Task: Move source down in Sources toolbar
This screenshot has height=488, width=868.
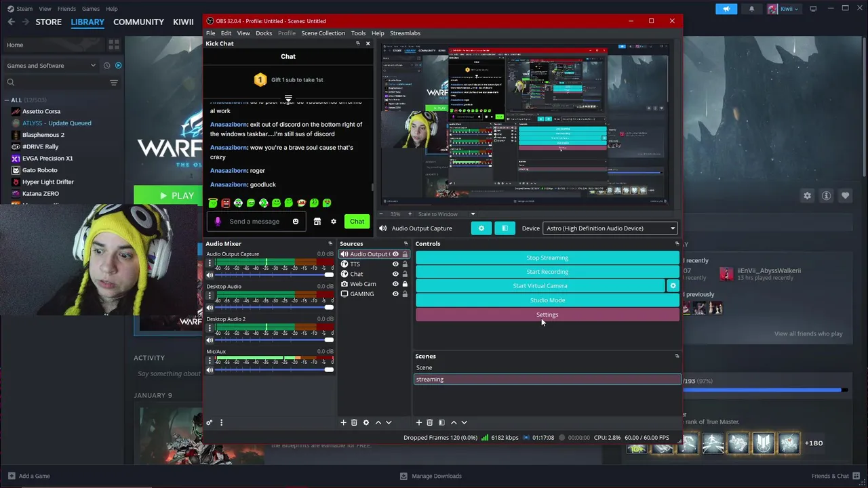Action: click(x=389, y=422)
